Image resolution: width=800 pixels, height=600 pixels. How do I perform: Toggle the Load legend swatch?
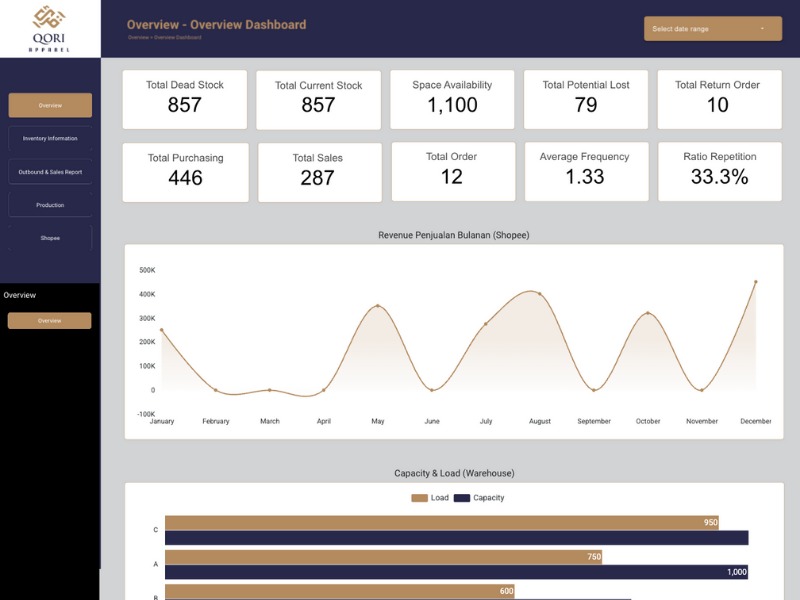coord(419,498)
